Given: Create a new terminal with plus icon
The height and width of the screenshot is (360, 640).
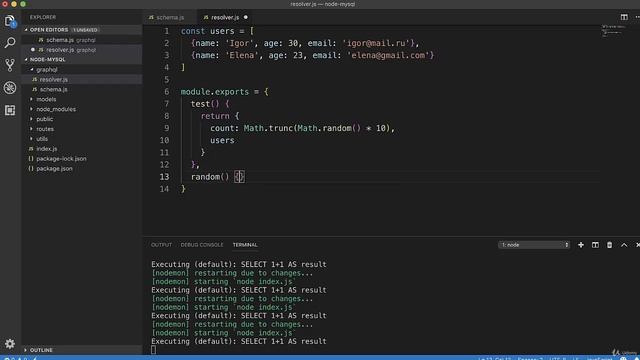Looking at the screenshot, I should tap(581, 245).
